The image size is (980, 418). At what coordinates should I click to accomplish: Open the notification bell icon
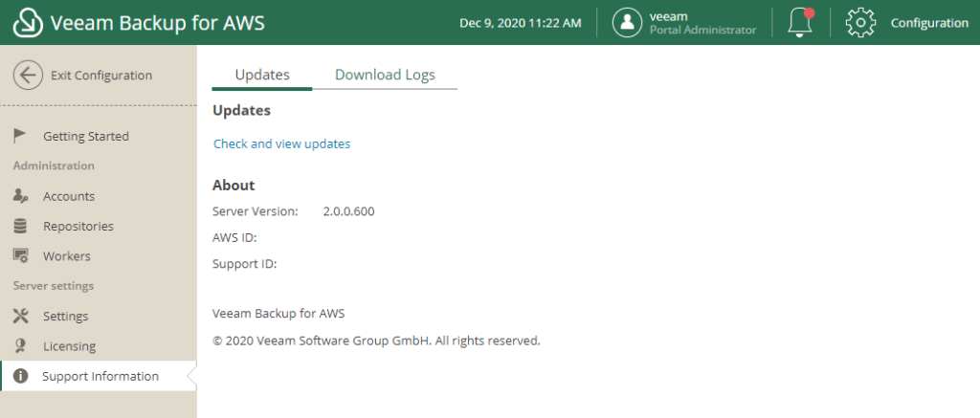(x=801, y=23)
